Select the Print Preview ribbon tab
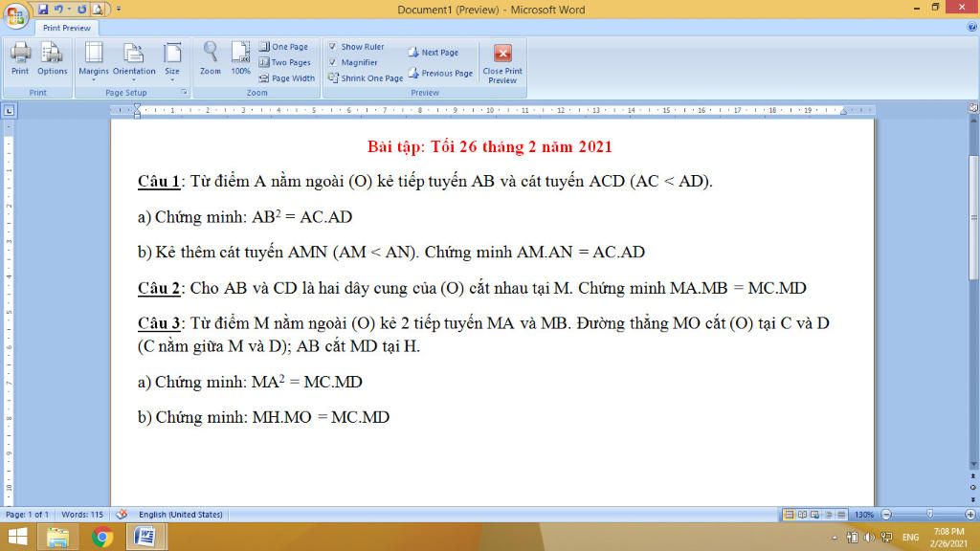Screen dimensions: 980x551 point(66,28)
